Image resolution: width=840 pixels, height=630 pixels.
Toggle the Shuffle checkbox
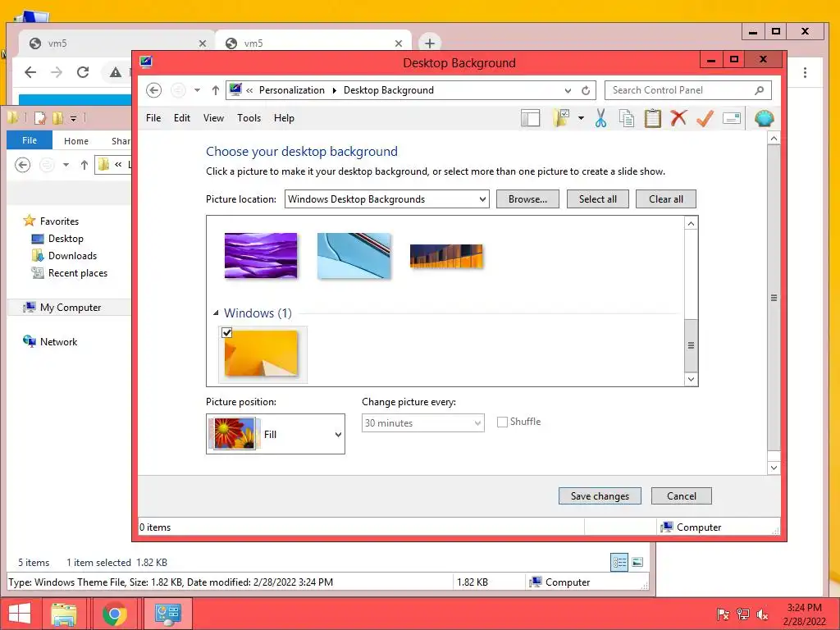tap(502, 422)
